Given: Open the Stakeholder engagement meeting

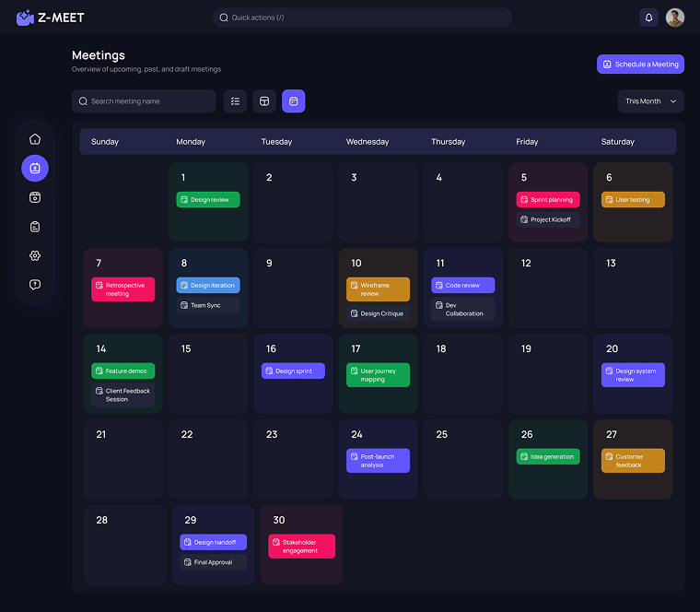Looking at the screenshot, I should pos(302,547).
